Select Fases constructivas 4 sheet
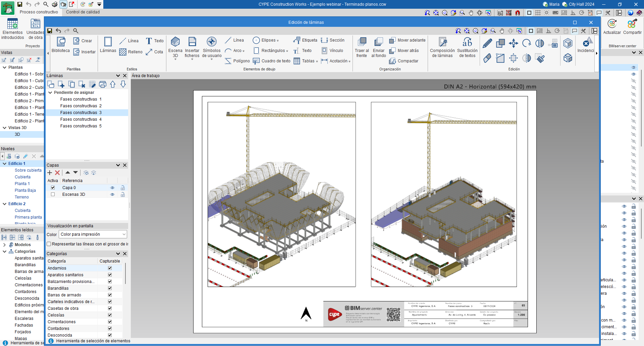644x346 pixels. point(81,119)
